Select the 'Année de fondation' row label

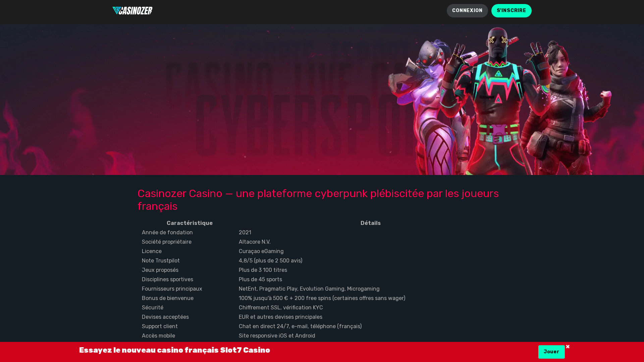[x=167, y=233]
